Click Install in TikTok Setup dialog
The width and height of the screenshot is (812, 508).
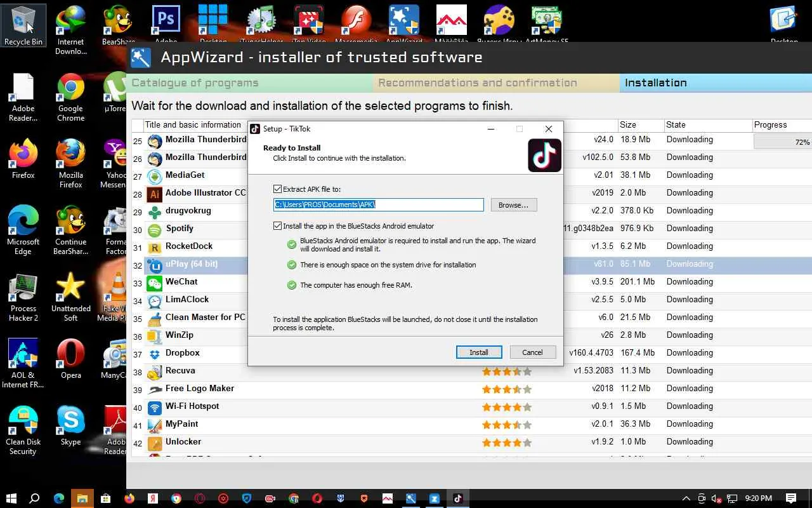tap(479, 352)
